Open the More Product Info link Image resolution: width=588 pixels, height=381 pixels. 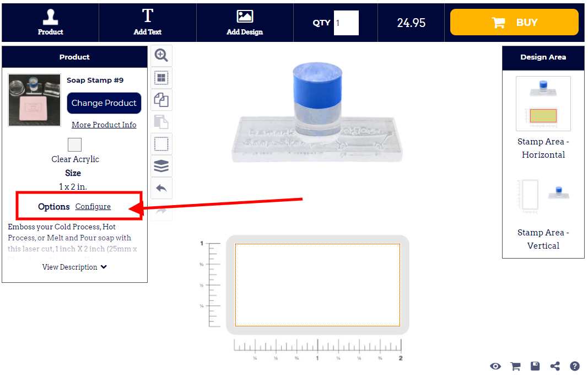coord(104,125)
